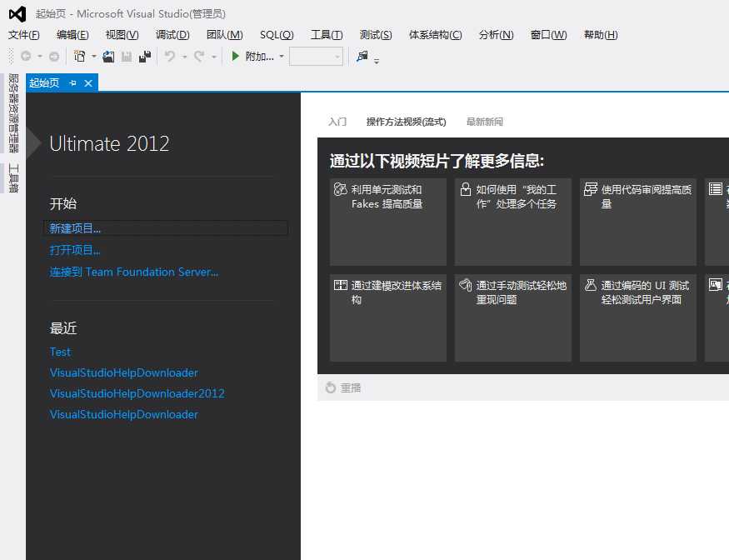729x560 pixels.
Task: Click the code review video tile icon
Action: (591, 189)
